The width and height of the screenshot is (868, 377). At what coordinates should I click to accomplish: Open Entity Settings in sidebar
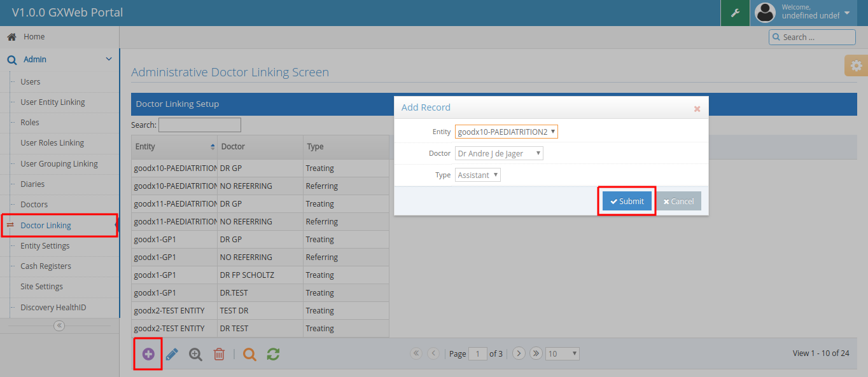tap(45, 246)
